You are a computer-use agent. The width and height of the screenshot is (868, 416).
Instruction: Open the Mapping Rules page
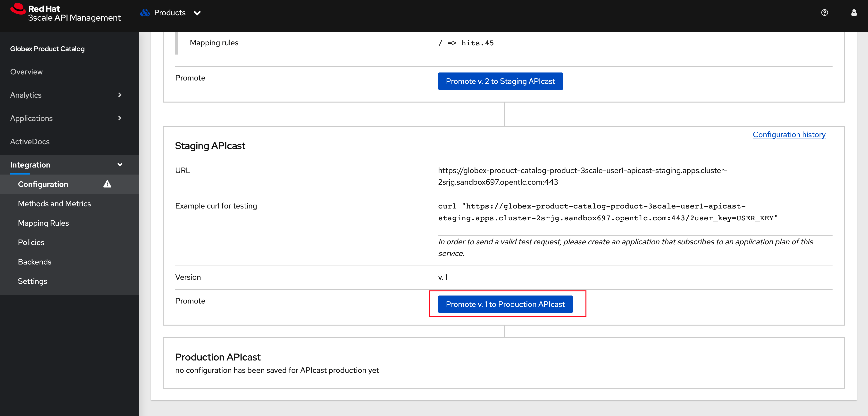[43, 223]
